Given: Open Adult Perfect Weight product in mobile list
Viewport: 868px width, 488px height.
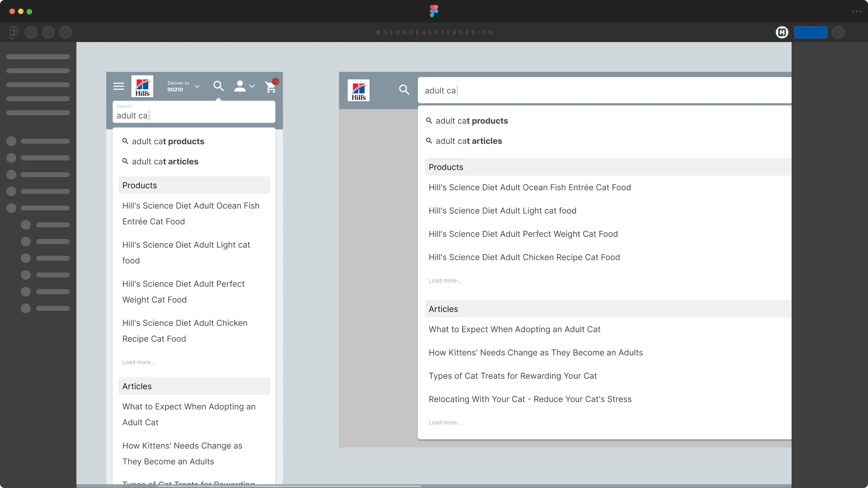Looking at the screenshot, I should 184,292.
